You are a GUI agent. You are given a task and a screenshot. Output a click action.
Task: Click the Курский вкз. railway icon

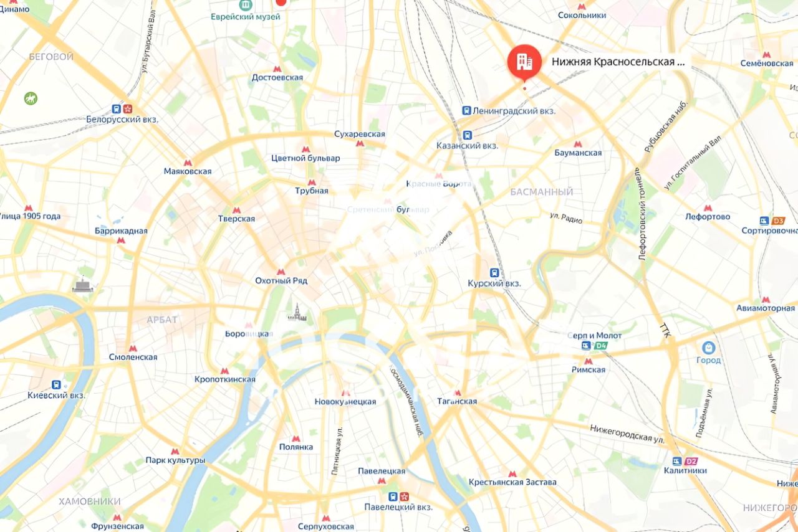point(494,272)
